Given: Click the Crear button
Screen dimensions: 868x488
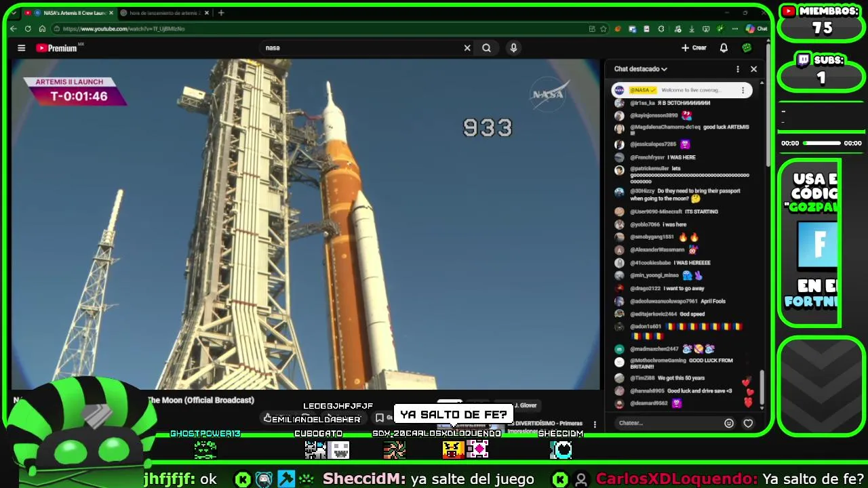Looking at the screenshot, I should click(x=694, y=47).
